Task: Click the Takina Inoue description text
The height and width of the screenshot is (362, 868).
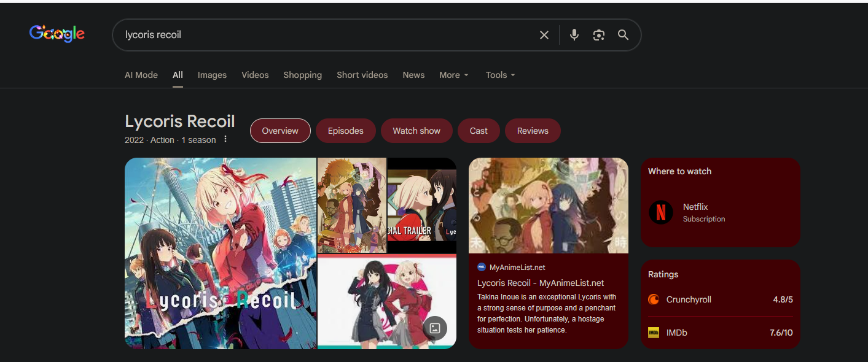Action: 547,314
